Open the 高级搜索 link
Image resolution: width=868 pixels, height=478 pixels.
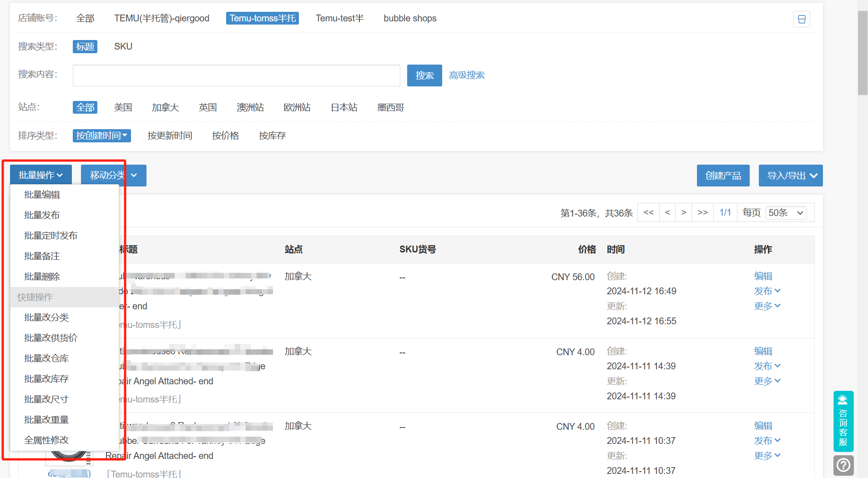(467, 75)
